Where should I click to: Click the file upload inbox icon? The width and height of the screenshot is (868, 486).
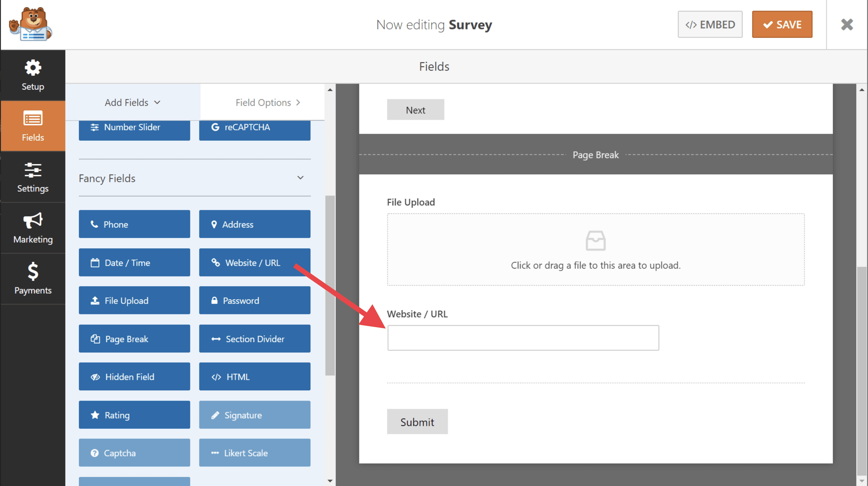point(595,241)
